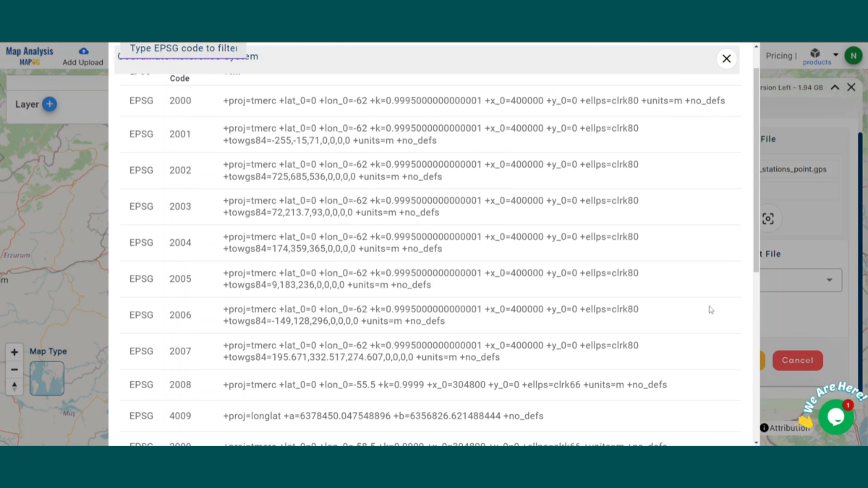Click the Add Upload cloud icon
This screenshot has height=488, width=868.
(82, 52)
